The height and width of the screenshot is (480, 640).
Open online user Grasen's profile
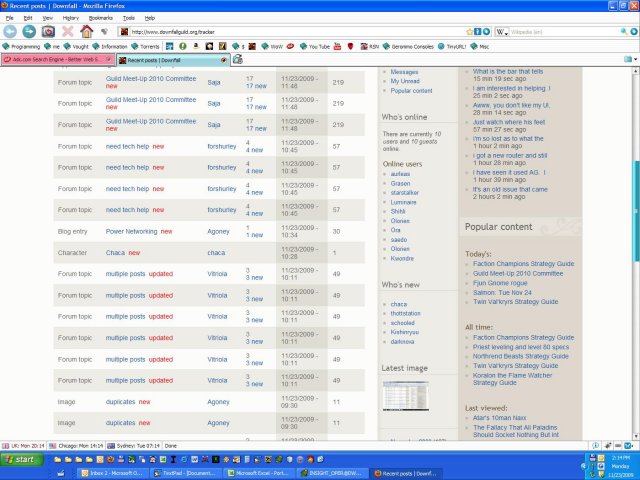[400, 184]
